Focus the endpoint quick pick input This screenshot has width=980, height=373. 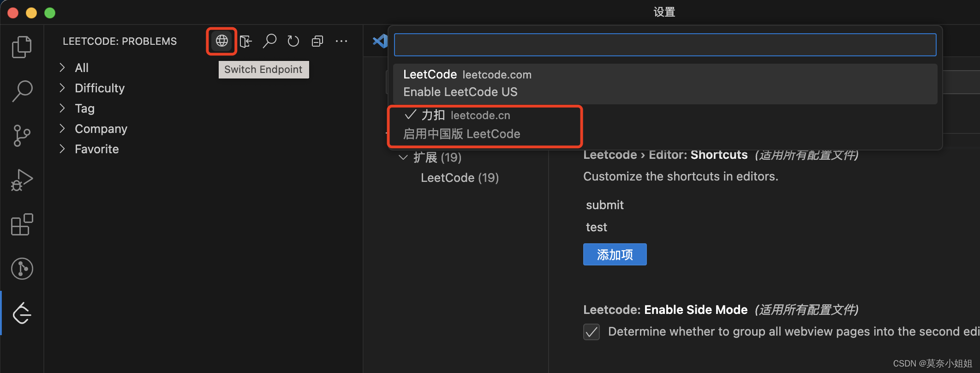coord(665,45)
